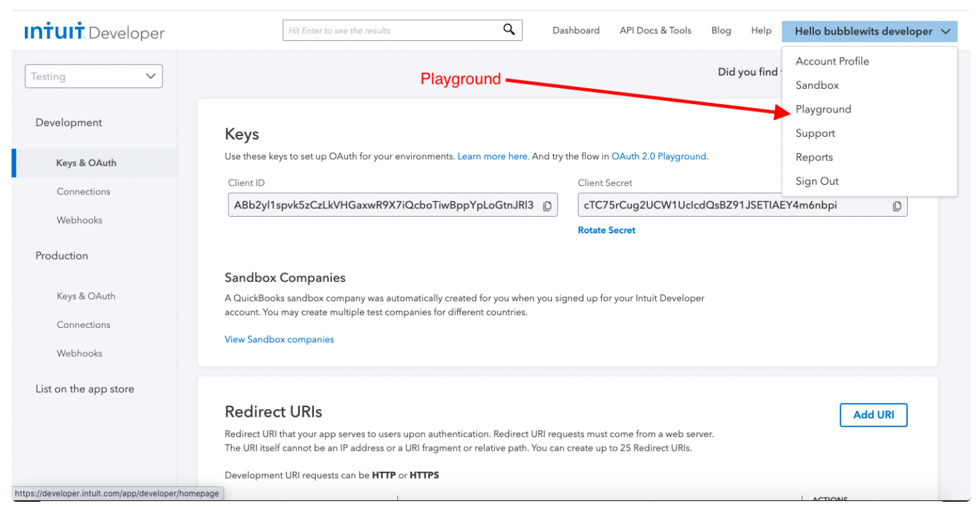The image size is (980, 510).
Task: Follow the Learn more here link
Action: point(493,156)
